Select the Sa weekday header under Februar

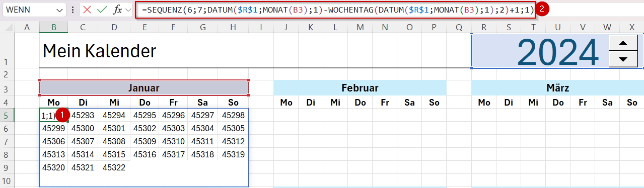[409, 103]
